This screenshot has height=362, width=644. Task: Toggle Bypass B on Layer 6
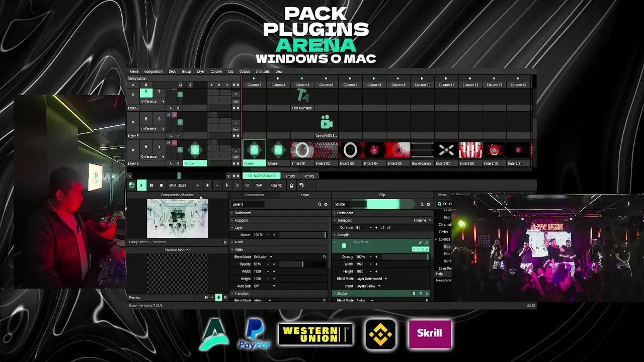146,119
